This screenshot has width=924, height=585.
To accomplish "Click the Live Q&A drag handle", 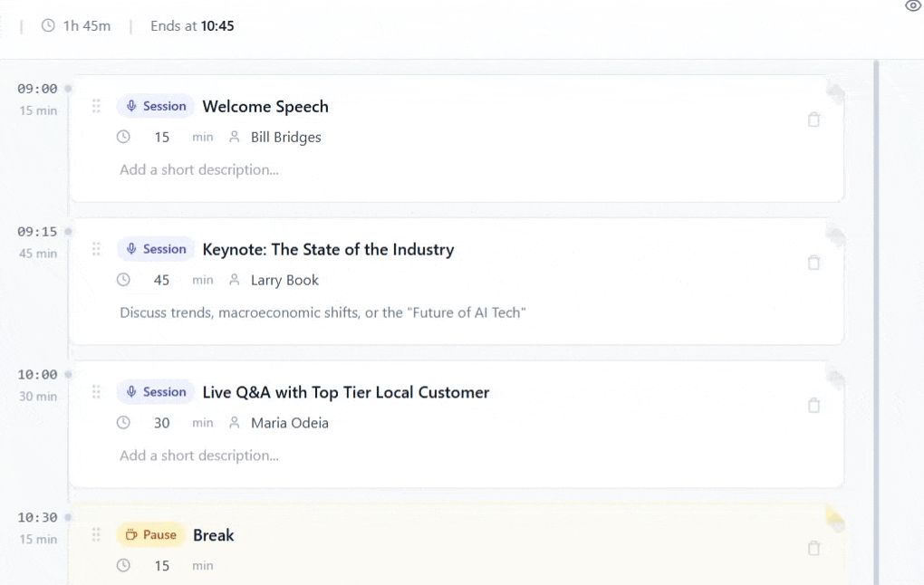I will click(x=96, y=392).
